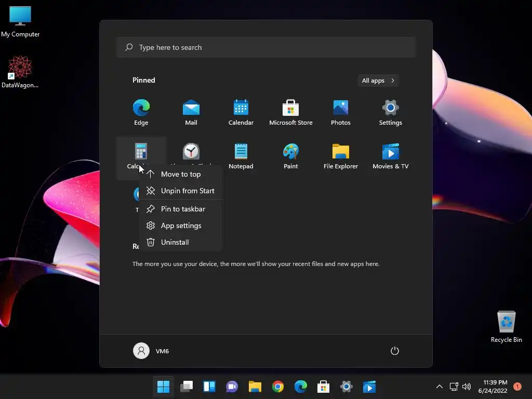Click the Power button in Start
Viewport: 532px width, 399px height.
(x=395, y=351)
